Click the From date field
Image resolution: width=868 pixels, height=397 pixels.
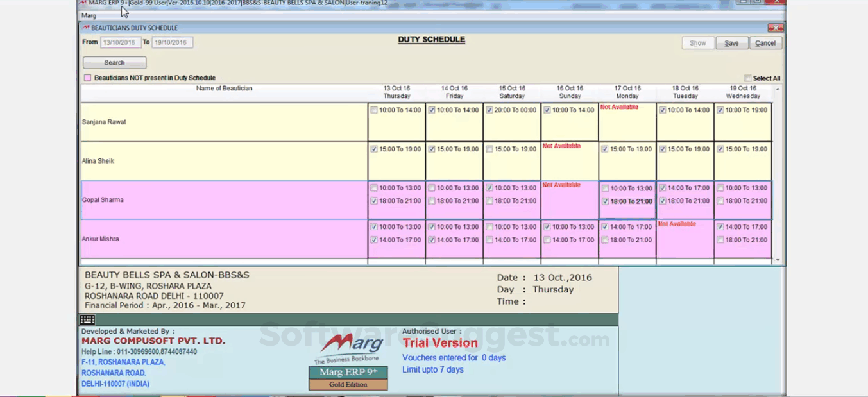(121, 42)
